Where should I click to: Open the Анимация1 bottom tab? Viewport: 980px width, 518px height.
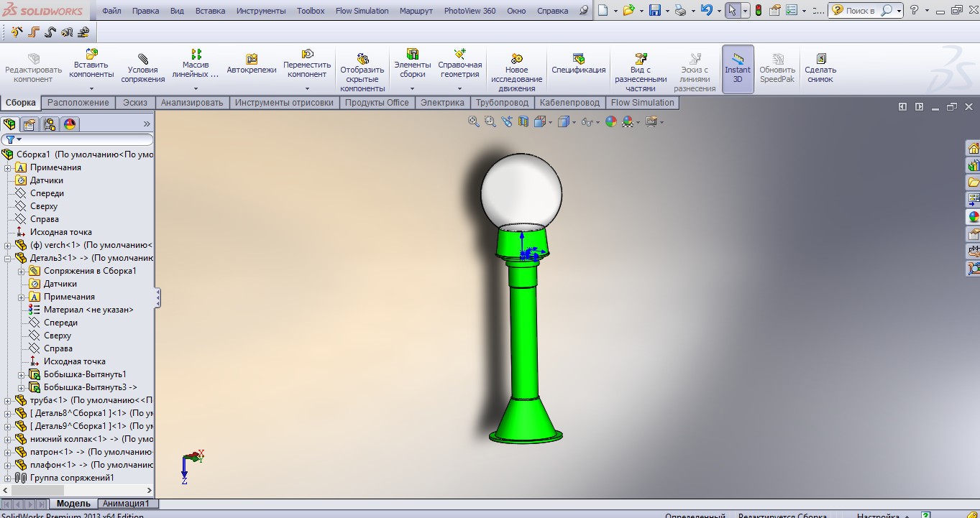[126, 504]
